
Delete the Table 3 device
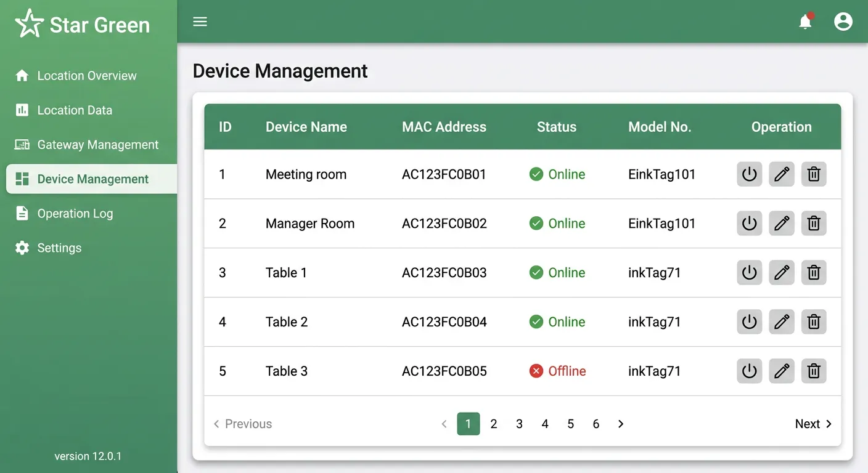pyautogui.click(x=814, y=371)
